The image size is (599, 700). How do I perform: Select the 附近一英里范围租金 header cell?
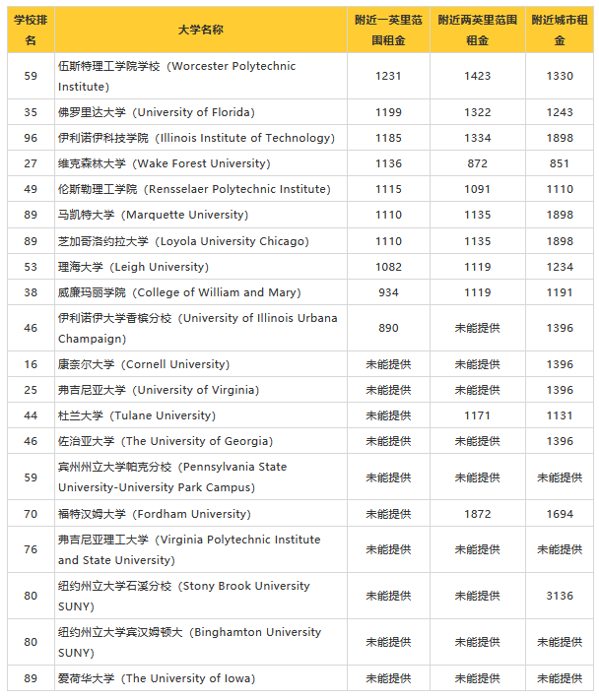[x=388, y=30]
